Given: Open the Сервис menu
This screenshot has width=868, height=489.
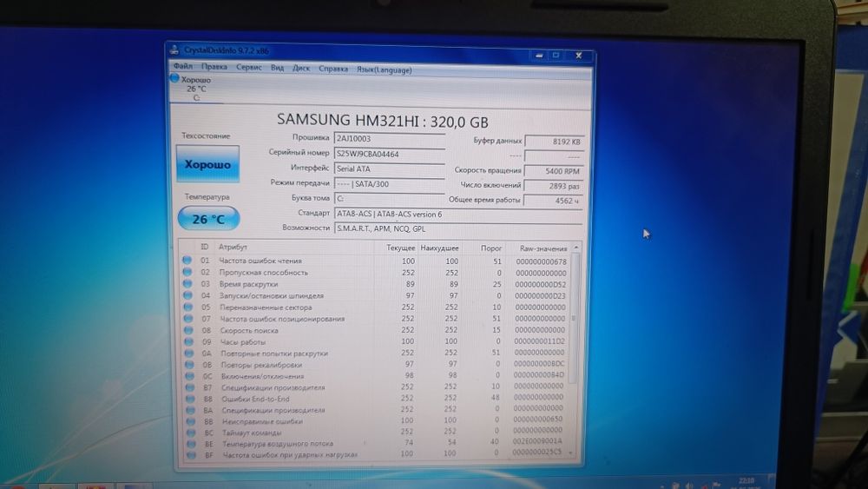Looking at the screenshot, I should pyautogui.click(x=249, y=67).
